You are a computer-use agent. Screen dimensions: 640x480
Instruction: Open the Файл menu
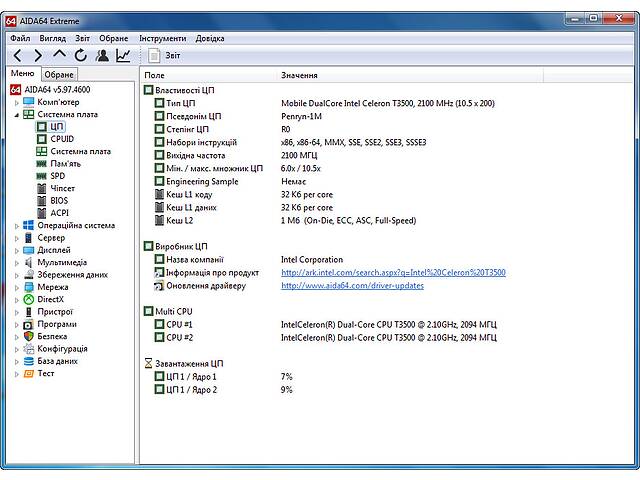20,38
